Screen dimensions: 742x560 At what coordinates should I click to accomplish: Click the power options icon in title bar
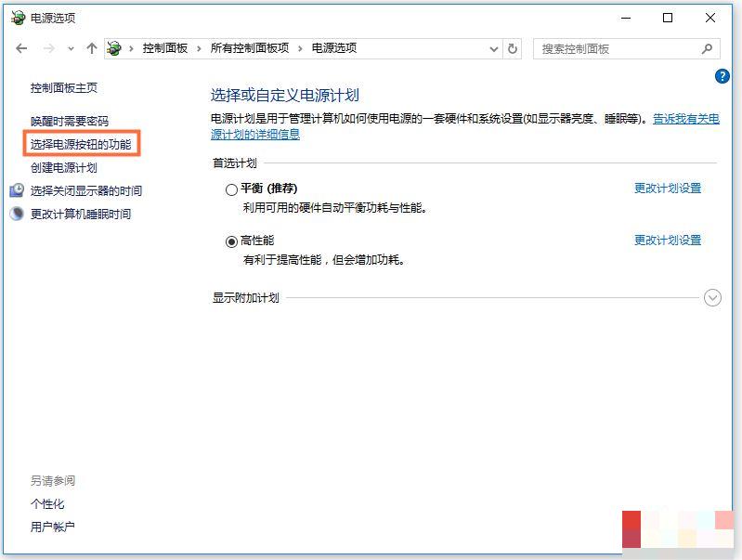(x=18, y=18)
